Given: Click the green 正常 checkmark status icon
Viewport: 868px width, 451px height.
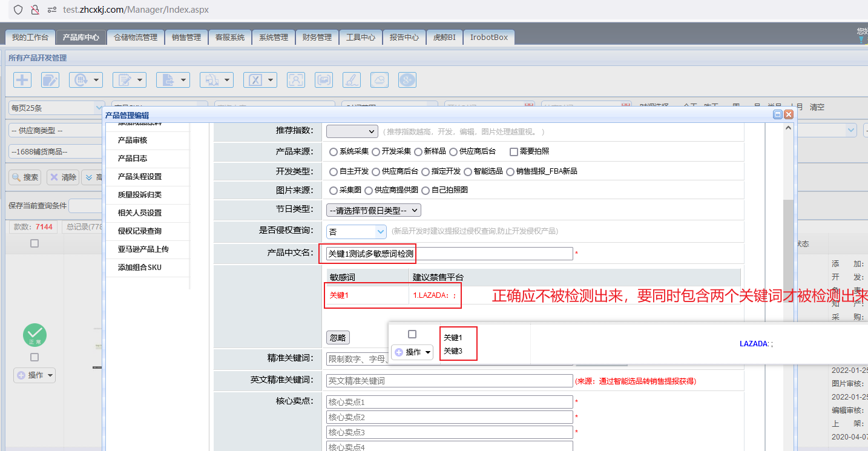Looking at the screenshot, I should [35, 335].
